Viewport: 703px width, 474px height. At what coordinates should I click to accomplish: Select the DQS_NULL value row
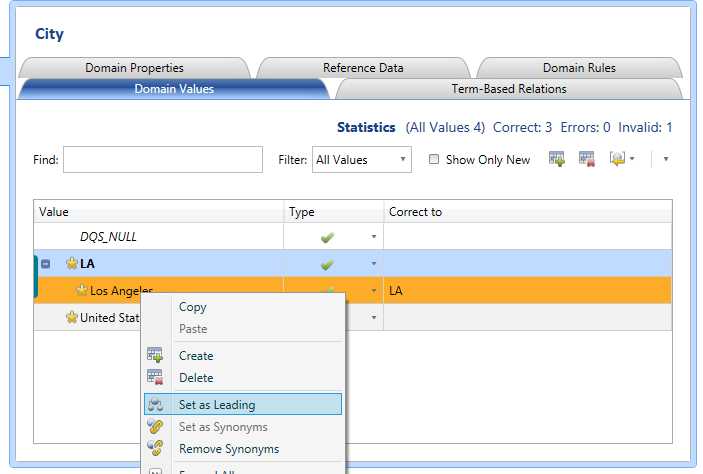coord(352,236)
